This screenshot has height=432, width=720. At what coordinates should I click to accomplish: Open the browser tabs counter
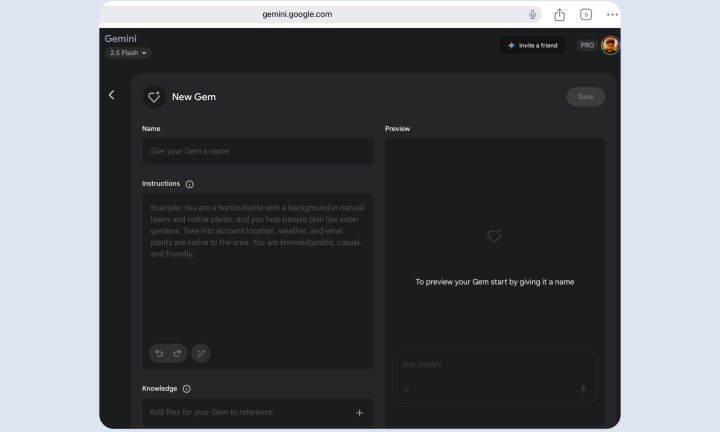(x=586, y=15)
